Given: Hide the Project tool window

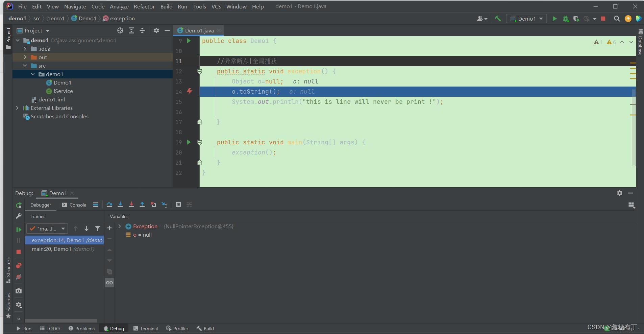Looking at the screenshot, I should pos(167,30).
